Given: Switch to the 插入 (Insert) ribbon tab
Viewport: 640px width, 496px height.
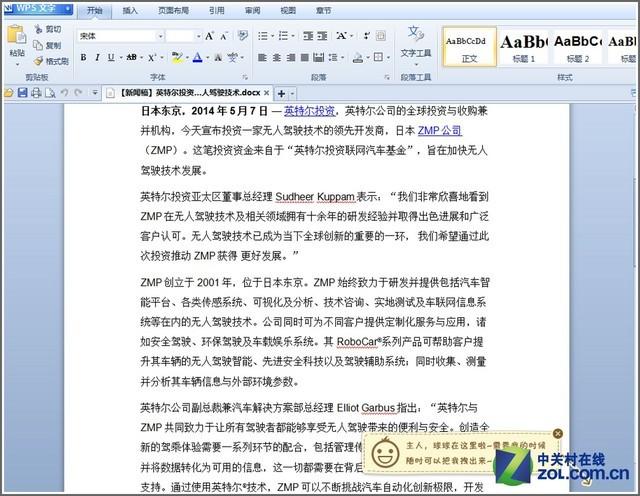Looking at the screenshot, I should tap(130, 11).
